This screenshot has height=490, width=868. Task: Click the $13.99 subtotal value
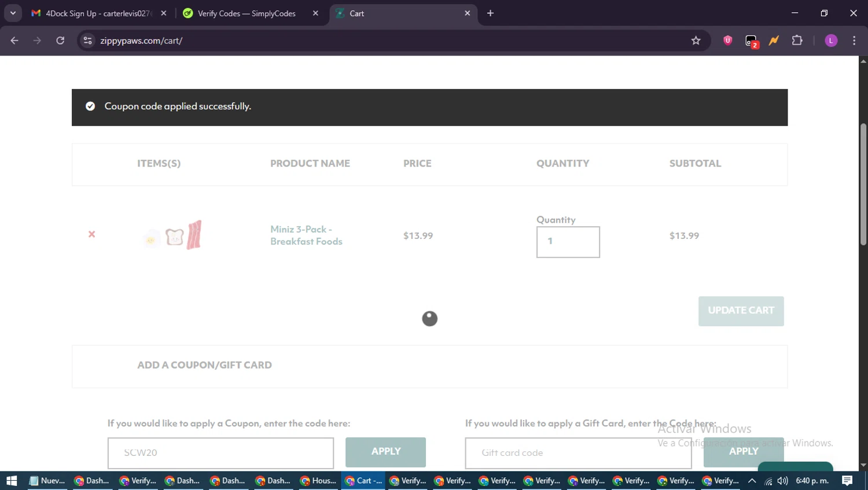point(684,235)
